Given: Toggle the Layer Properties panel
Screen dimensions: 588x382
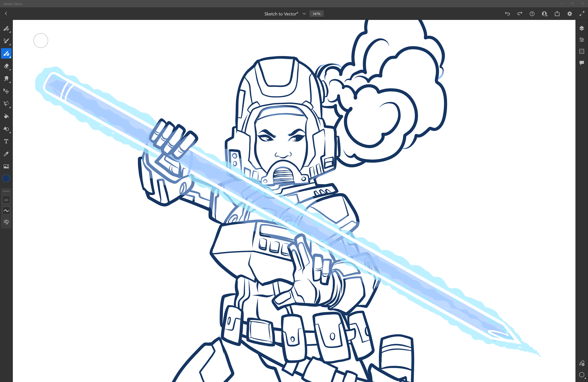Looking at the screenshot, I should pyautogui.click(x=582, y=40).
